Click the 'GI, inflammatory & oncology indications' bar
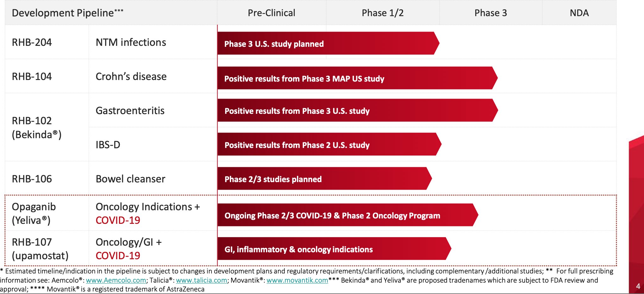This screenshot has height=294, width=644. (332, 249)
